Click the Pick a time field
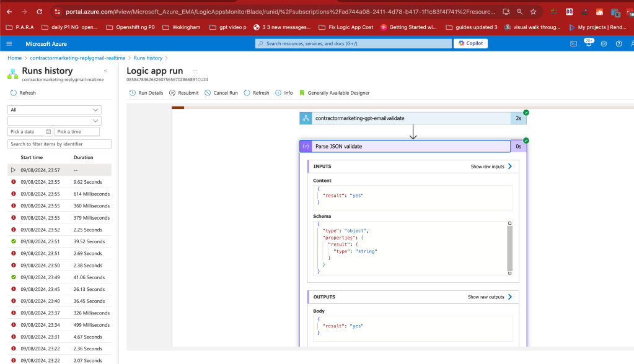Viewport: 634px width, 364px height. (x=77, y=132)
